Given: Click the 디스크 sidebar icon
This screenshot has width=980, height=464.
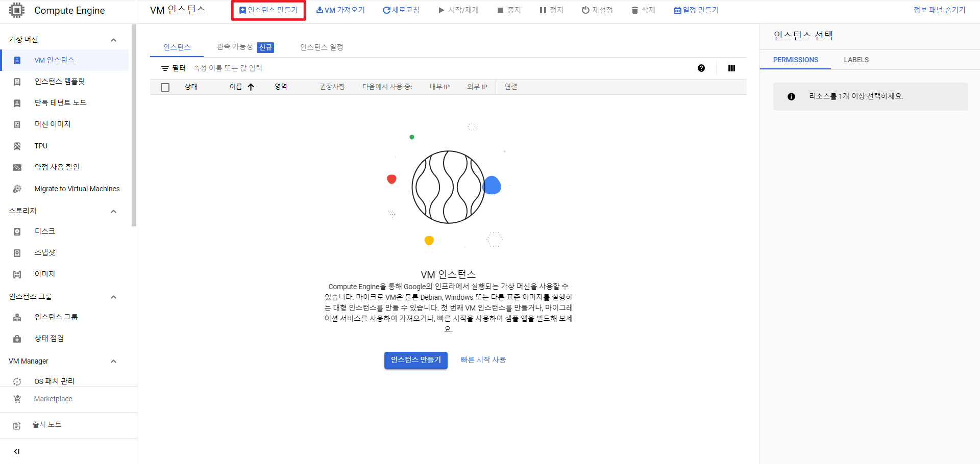Looking at the screenshot, I should coord(17,231).
